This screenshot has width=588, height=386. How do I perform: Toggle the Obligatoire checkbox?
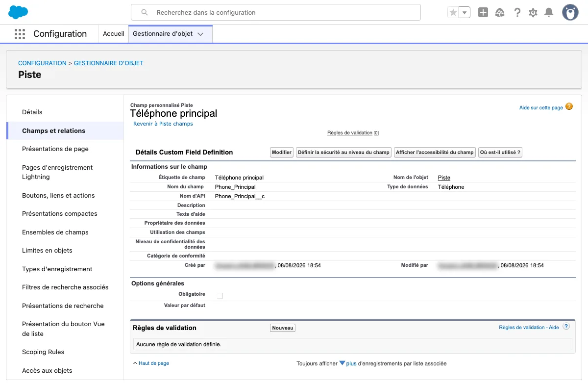220,296
